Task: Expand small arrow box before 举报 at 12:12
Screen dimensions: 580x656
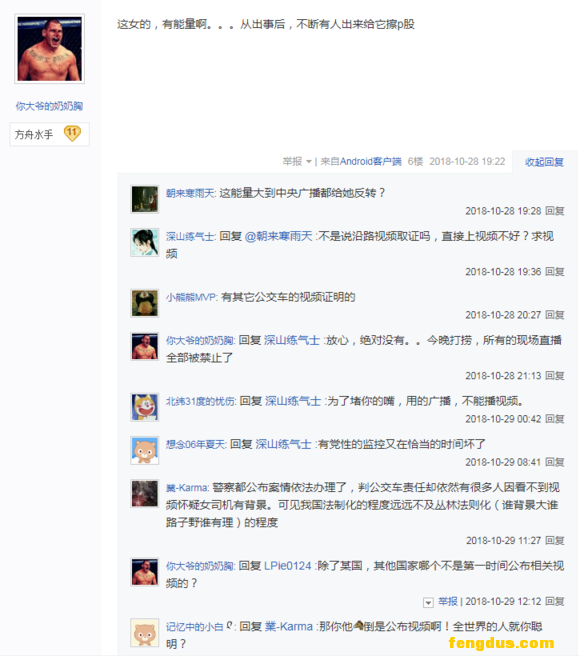Action: pyautogui.click(x=428, y=602)
